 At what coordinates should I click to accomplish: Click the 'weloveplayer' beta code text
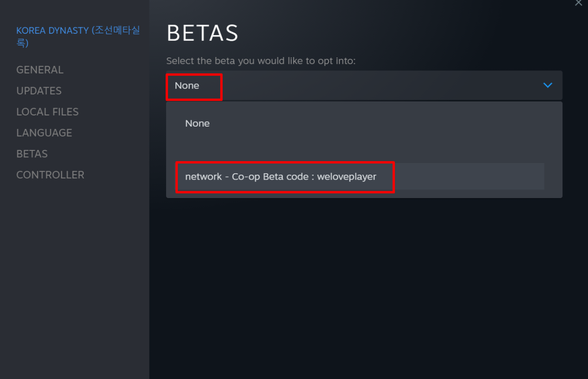(347, 176)
